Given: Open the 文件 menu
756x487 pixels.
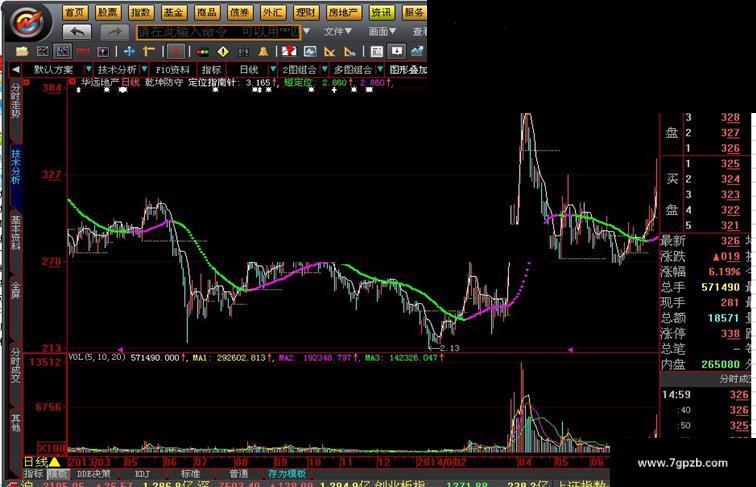Looking at the screenshot, I should pos(338,31).
